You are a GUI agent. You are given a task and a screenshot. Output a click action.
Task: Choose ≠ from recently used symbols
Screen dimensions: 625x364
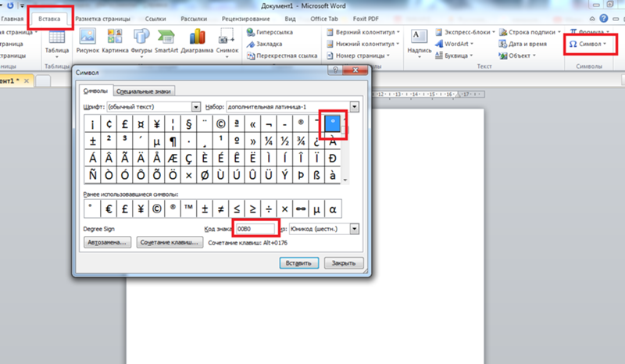(220, 209)
